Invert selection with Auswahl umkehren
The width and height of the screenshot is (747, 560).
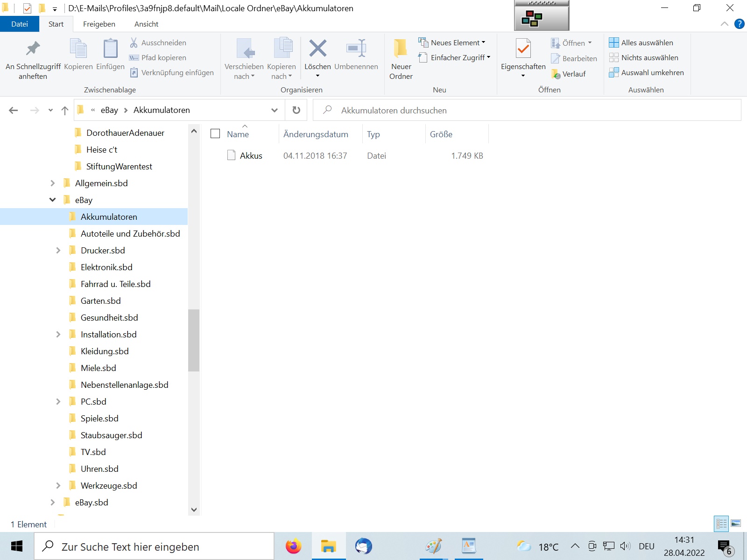pyautogui.click(x=647, y=72)
